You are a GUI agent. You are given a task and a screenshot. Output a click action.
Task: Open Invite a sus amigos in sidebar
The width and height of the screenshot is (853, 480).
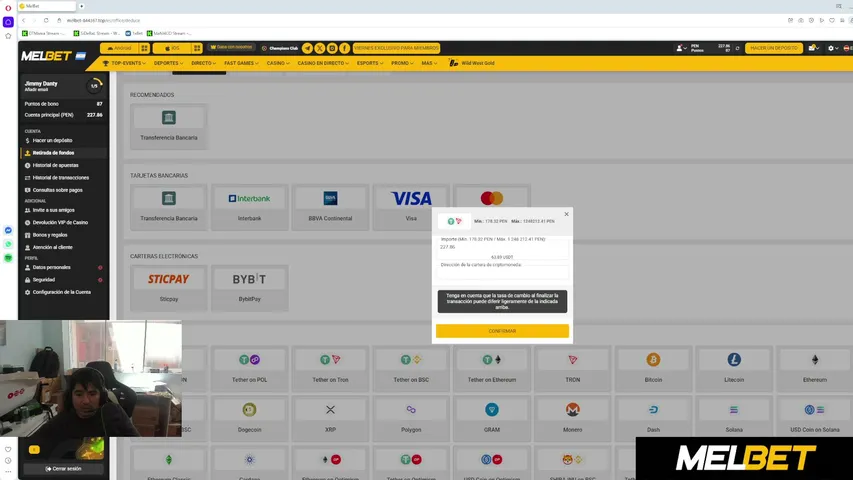coord(53,210)
